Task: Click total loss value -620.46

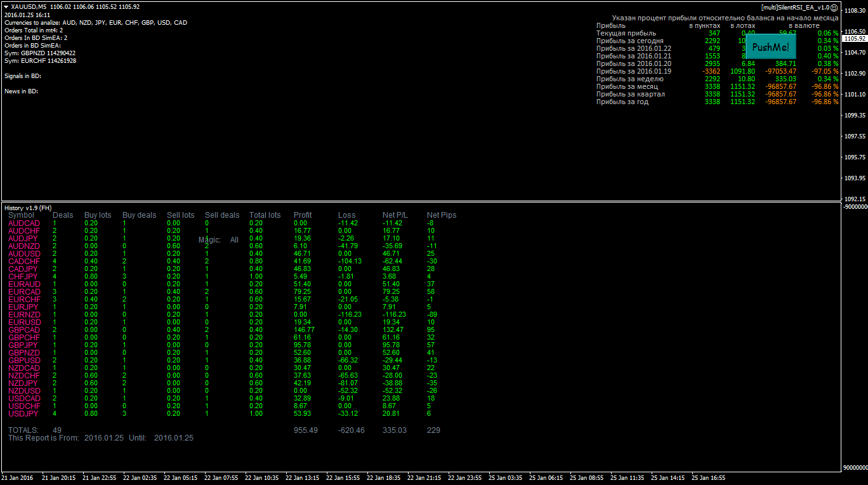Action: tap(352, 430)
